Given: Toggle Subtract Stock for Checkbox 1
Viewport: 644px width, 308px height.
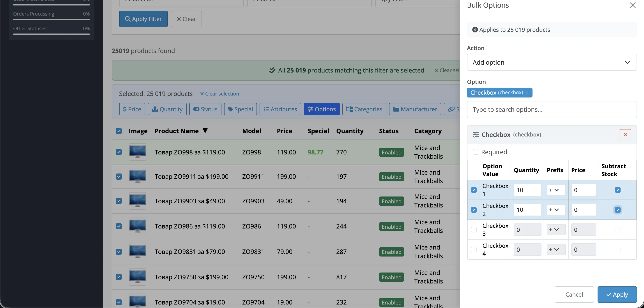Looking at the screenshot, I should (617, 190).
